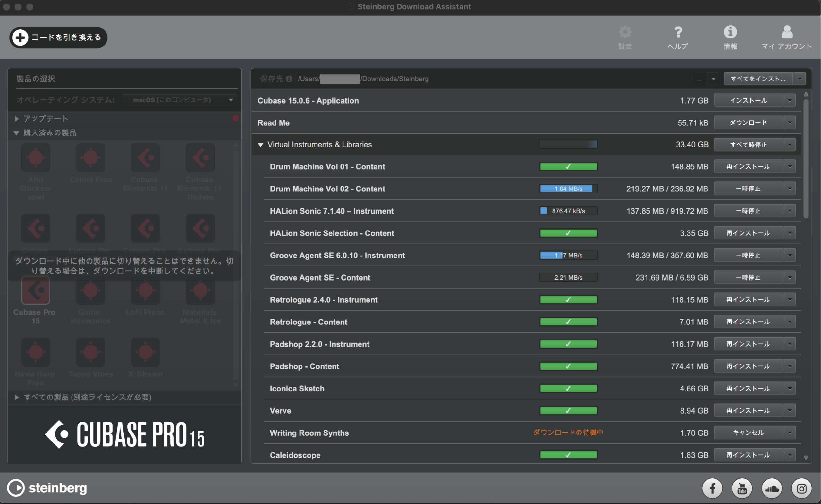Expand the アップデート section
Viewport: 821px width, 504px height.
point(17,119)
